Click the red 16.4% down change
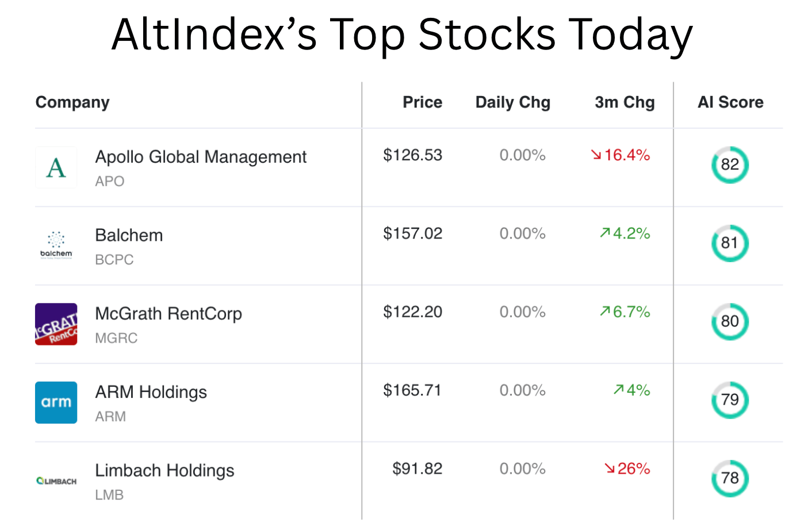Screen dimensions: 812x522 pos(621,155)
